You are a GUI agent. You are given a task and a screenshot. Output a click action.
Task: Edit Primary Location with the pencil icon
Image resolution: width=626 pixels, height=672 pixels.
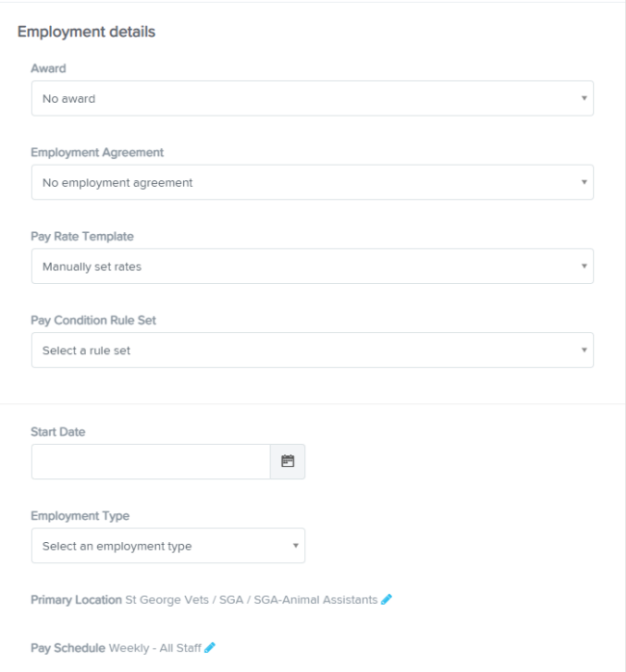(x=386, y=599)
